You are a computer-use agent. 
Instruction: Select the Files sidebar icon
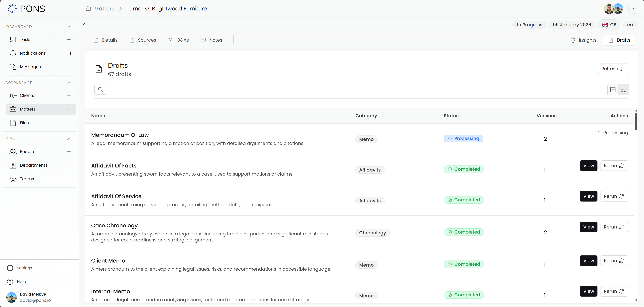tap(13, 123)
